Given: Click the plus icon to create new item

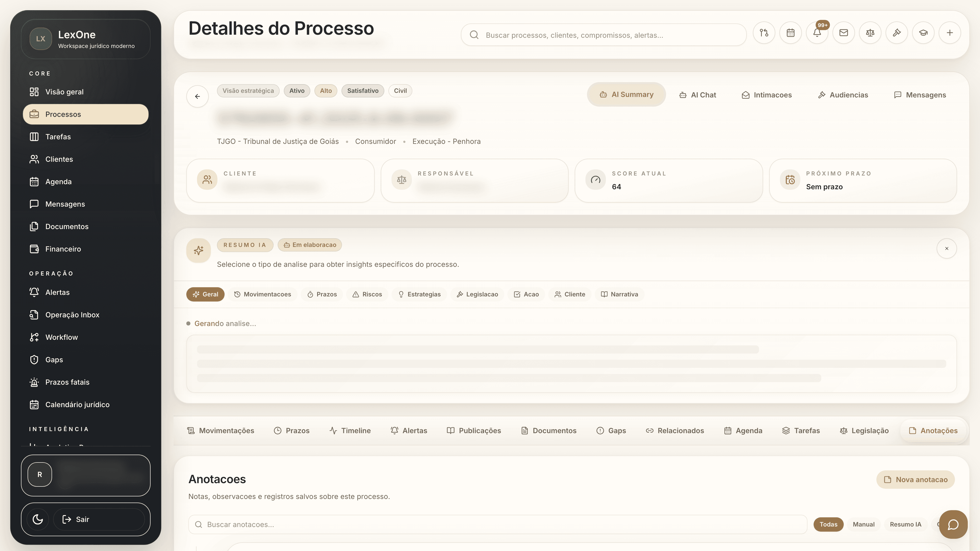Looking at the screenshot, I should (x=950, y=33).
